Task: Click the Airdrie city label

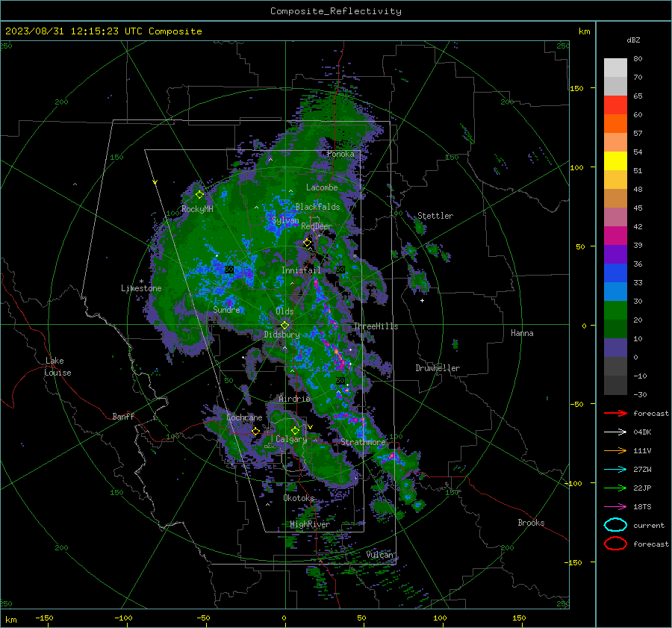Action: (x=294, y=399)
